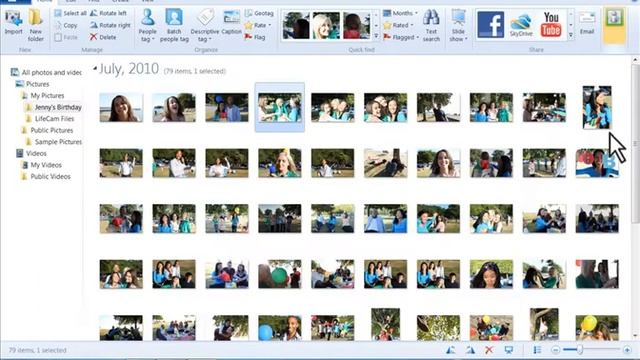This screenshot has height=360, width=640.
Task: Share to YouTube
Action: coord(551,24)
